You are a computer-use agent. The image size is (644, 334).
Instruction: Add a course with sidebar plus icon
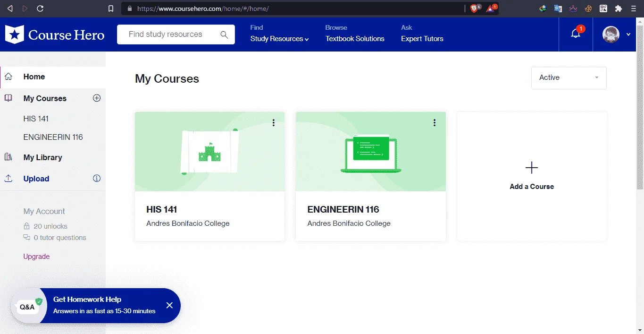[97, 98]
